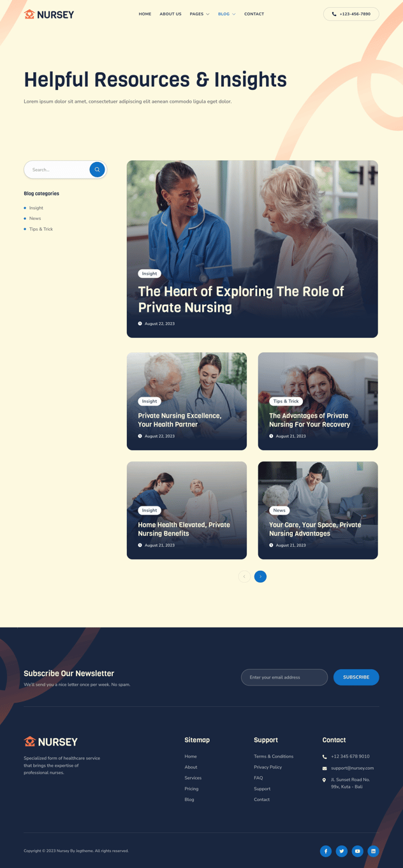Open the Twitter social icon in footer

tap(342, 851)
